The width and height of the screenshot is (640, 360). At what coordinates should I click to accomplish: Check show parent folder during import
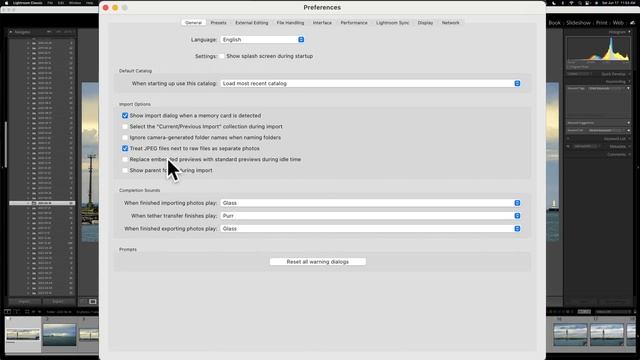click(x=125, y=170)
